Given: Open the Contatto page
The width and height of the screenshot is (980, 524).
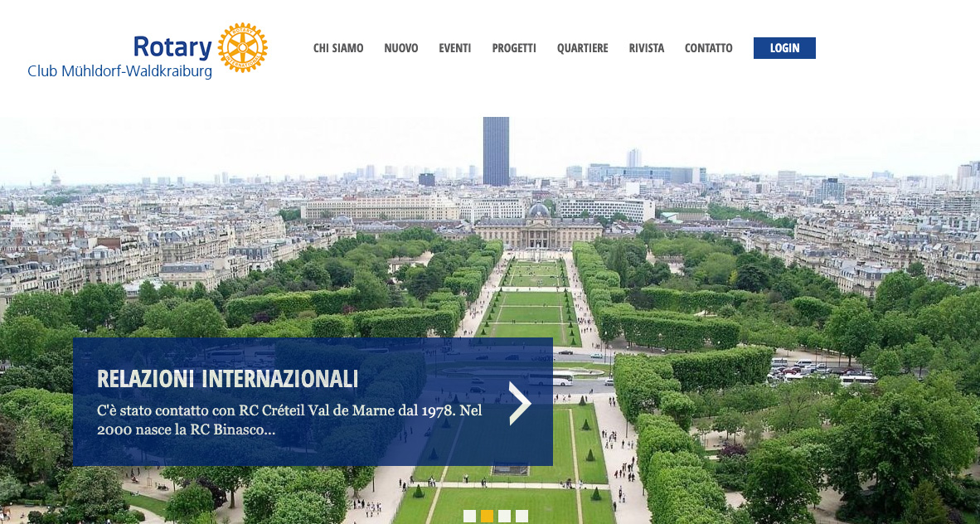Looking at the screenshot, I should [x=708, y=48].
